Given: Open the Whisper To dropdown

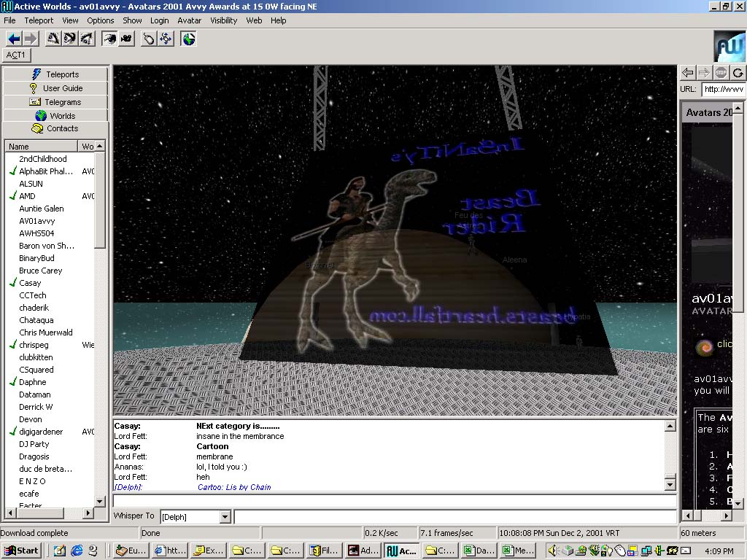Looking at the screenshot, I should (225, 517).
